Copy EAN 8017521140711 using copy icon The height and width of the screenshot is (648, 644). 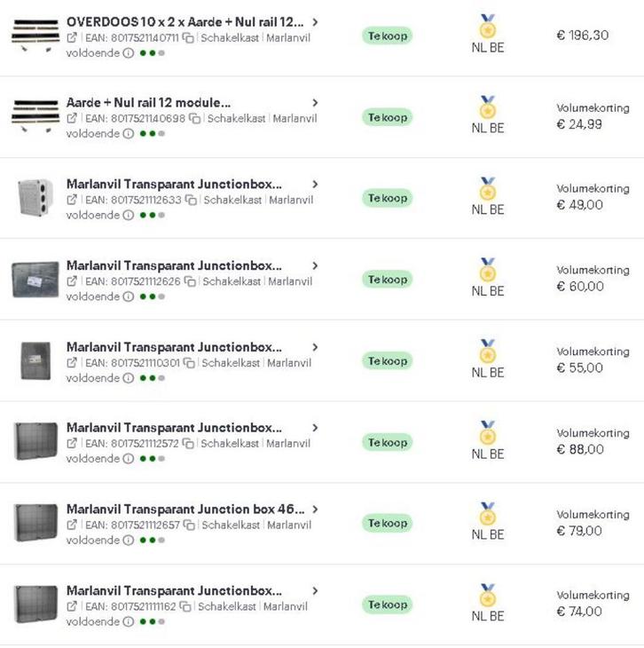click(x=188, y=38)
